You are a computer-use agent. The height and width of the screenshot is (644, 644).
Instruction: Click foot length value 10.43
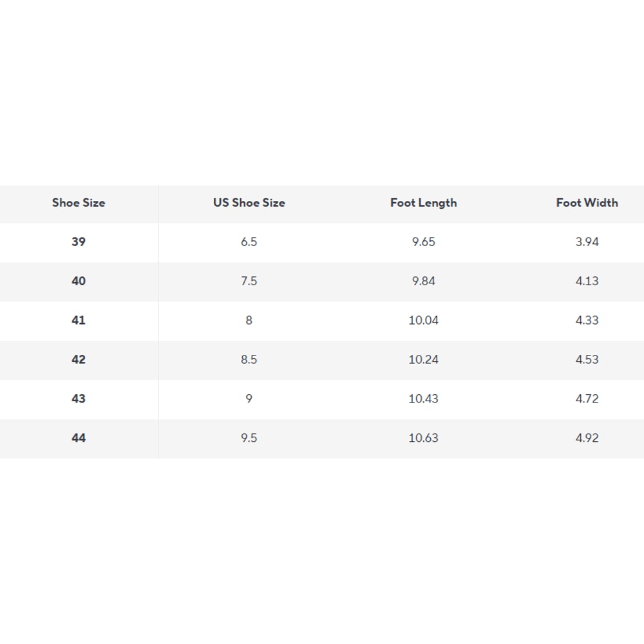tap(424, 399)
